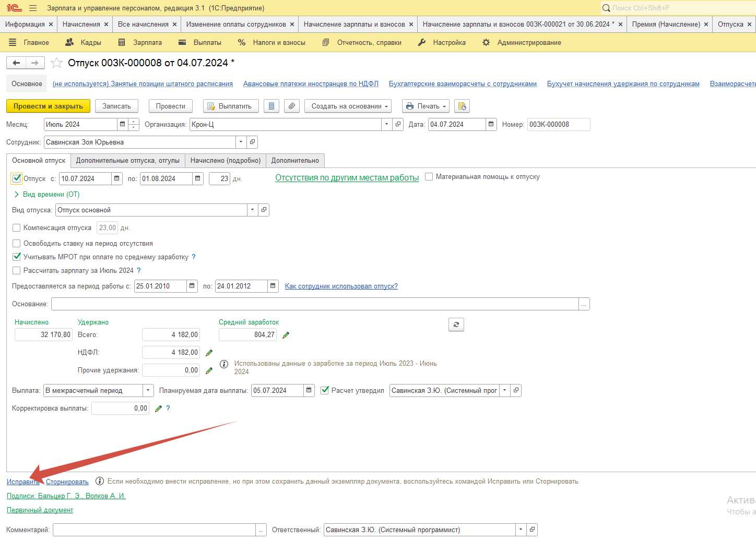Click into the Комментарий text field
This screenshot has height=541, width=756.
pyautogui.click(x=154, y=530)
